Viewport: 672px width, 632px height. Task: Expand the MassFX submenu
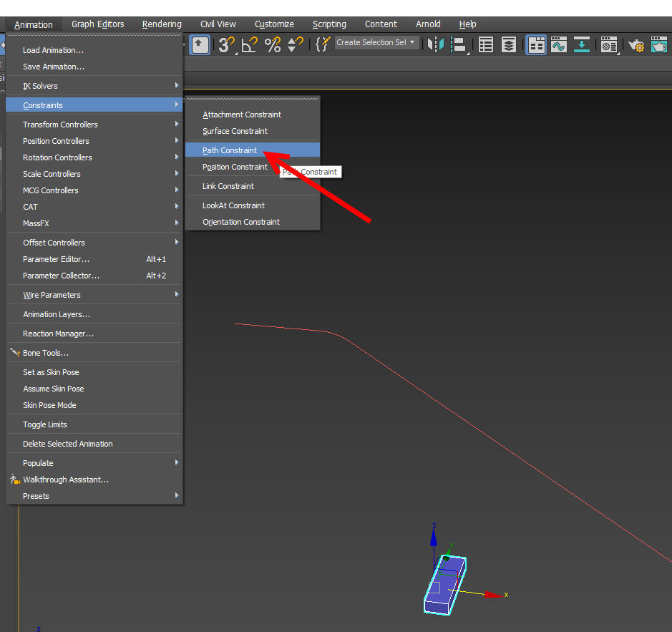(x=94, y=223)
